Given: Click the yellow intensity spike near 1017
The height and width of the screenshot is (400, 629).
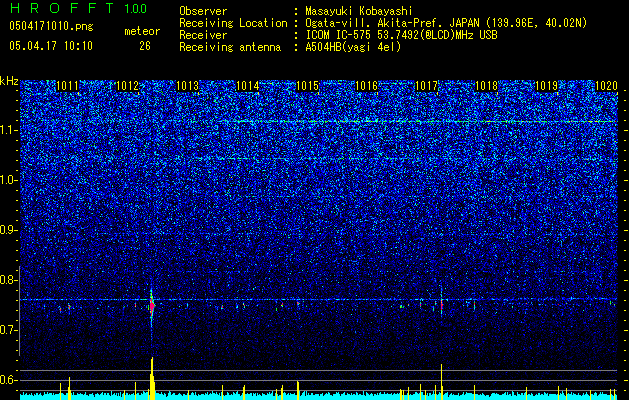Looking at the screenshot, I should (441, 380).
